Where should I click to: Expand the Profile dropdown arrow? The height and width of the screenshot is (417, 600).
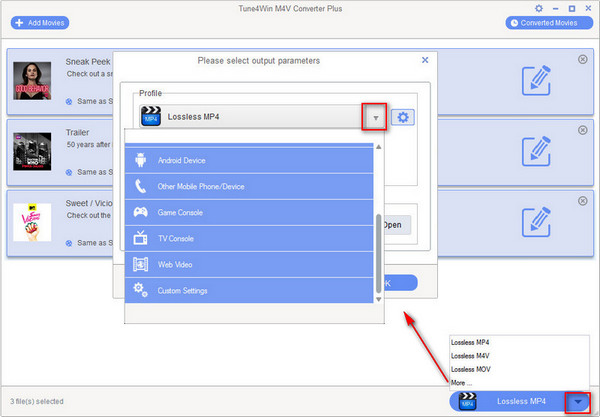click(375, 117)
